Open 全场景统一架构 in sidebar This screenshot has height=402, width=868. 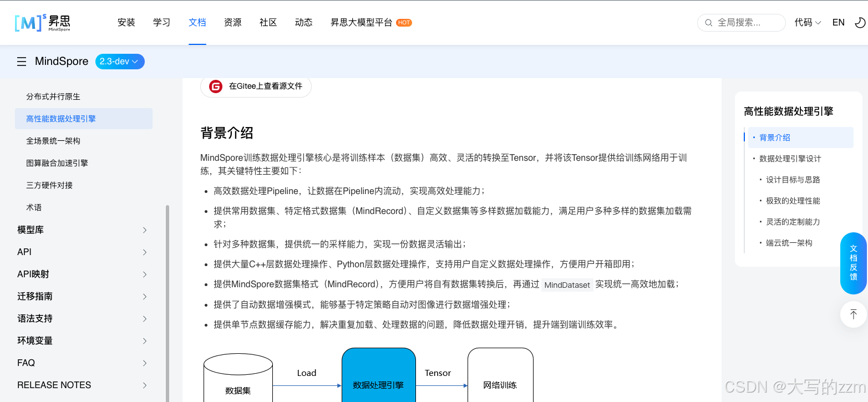(x=53, y=141)
